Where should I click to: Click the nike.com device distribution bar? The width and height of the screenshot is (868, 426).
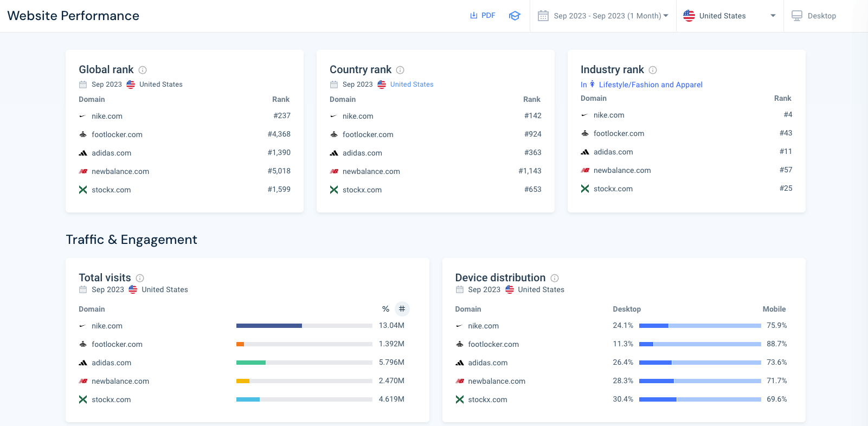[x=700, y=326]
